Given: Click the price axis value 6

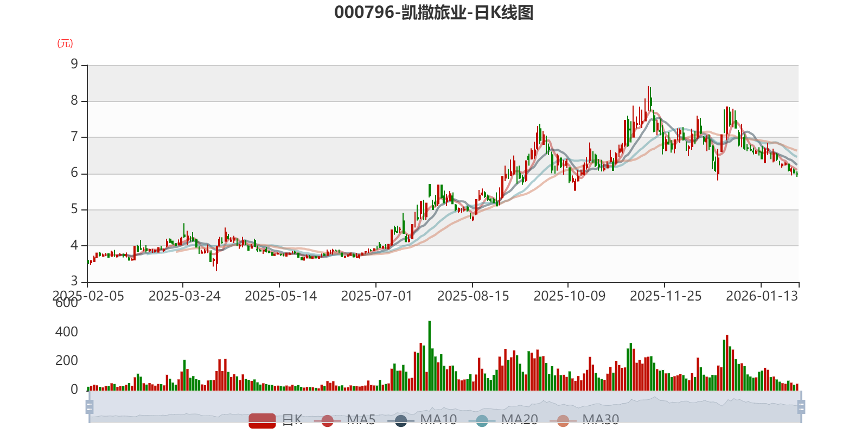Looking at the screenshot, I should [x=74, y=173].
